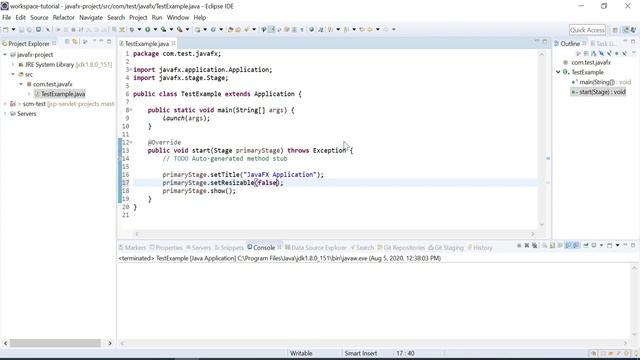Click the Clear Console icon
The height and width of the screenshot is (360, 640).
click(544, 245)
